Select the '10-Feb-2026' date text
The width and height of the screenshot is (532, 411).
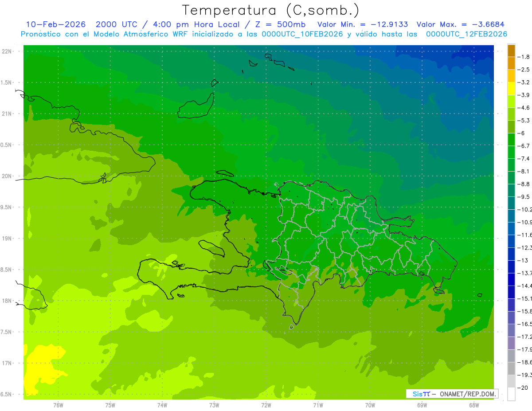point(55,24)
